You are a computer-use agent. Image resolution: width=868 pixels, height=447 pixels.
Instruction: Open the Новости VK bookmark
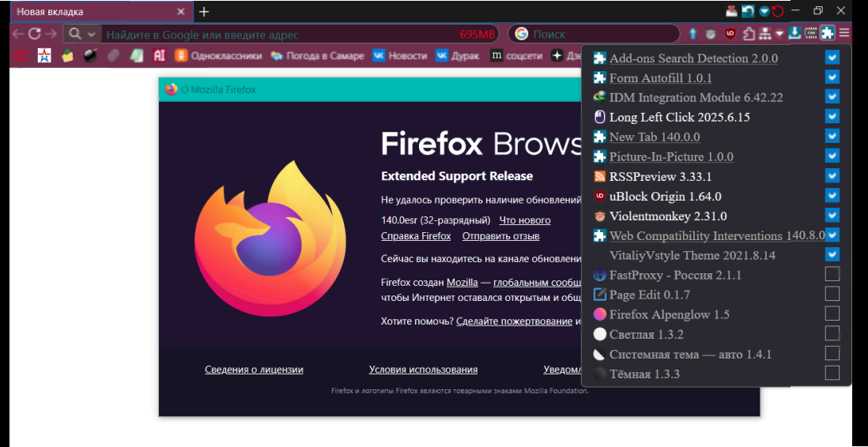pyautogui.click(x=400, y=56)
